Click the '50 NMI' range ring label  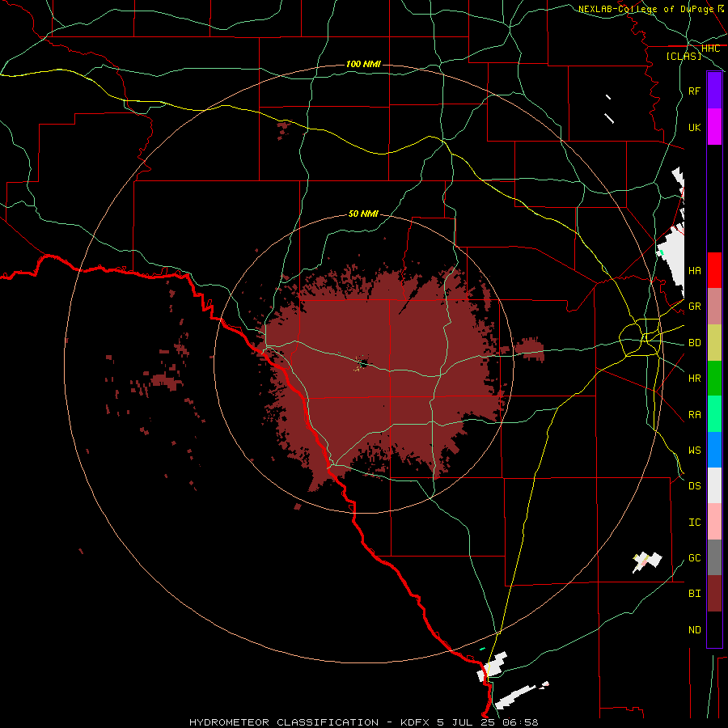(x=363, y=214)
